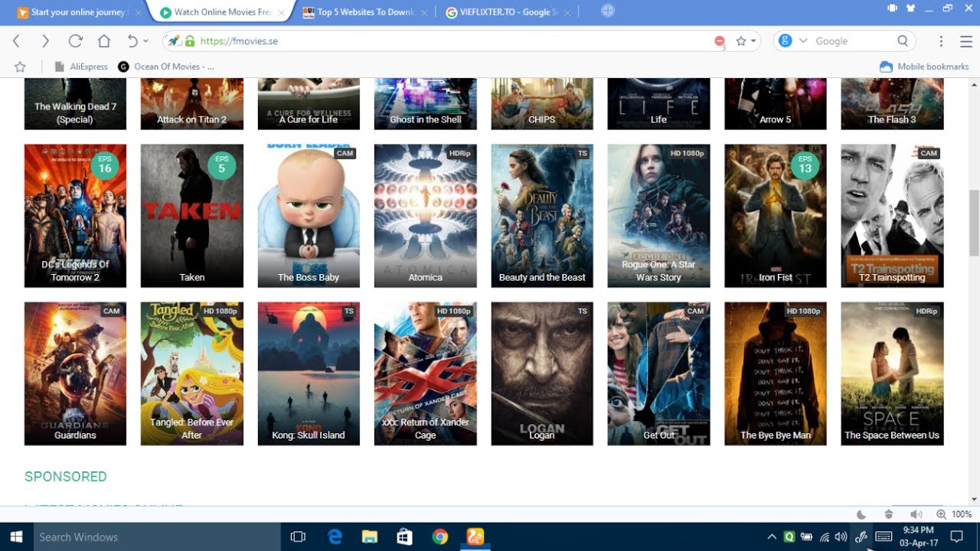Reload the page with refresh icon
This screenshot has width=980, height=551.
coord(75,41)
